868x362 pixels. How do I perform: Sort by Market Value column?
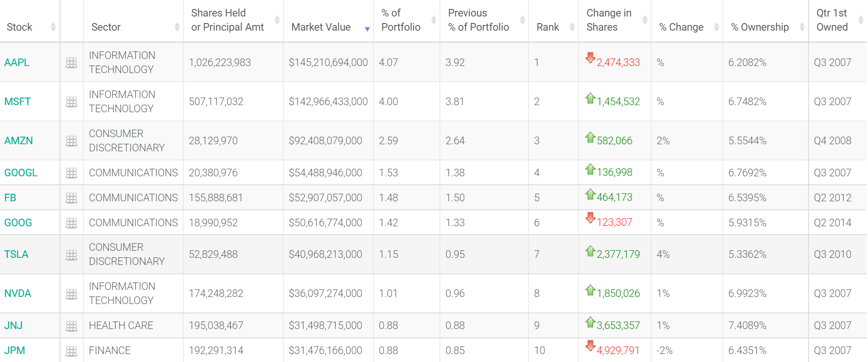(328, 21)
